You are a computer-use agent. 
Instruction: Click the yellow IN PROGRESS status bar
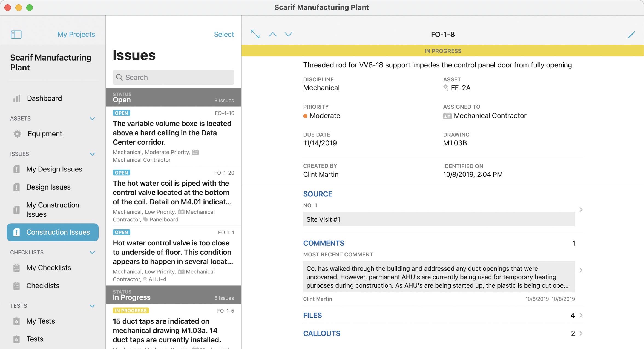point(443,51)
